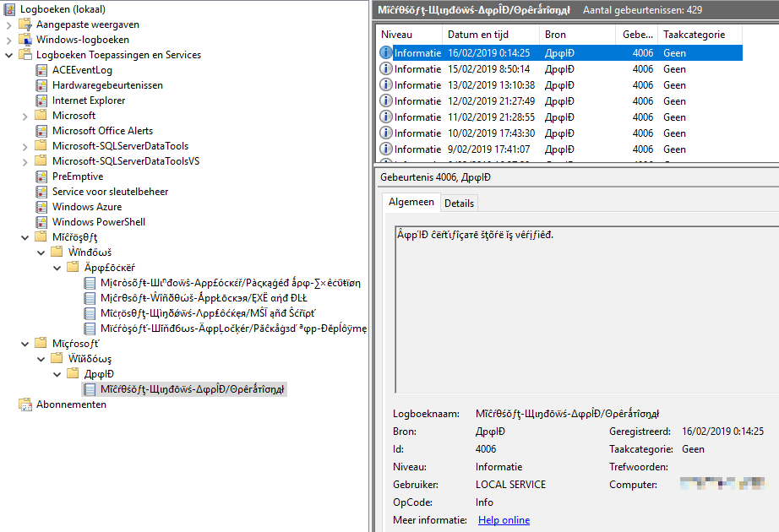Select the Internet Explorer log entry
Screen dimensions: 779x532
[x=89, y=100]
